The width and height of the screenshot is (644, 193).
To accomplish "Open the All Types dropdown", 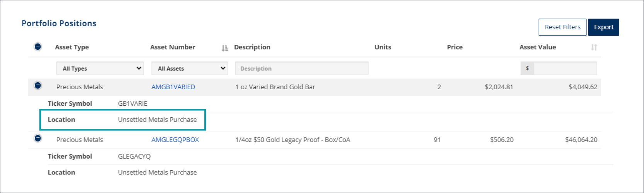I will [x=100, y=68].
